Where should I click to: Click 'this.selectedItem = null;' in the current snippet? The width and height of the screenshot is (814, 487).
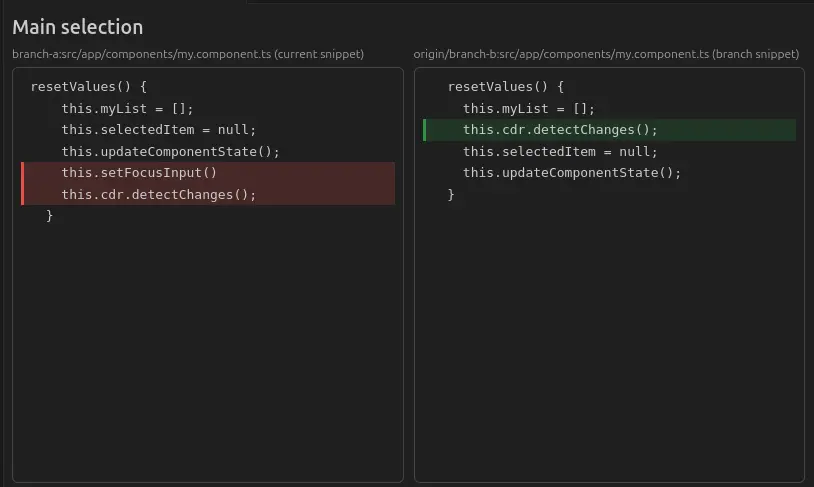[159, 130]
